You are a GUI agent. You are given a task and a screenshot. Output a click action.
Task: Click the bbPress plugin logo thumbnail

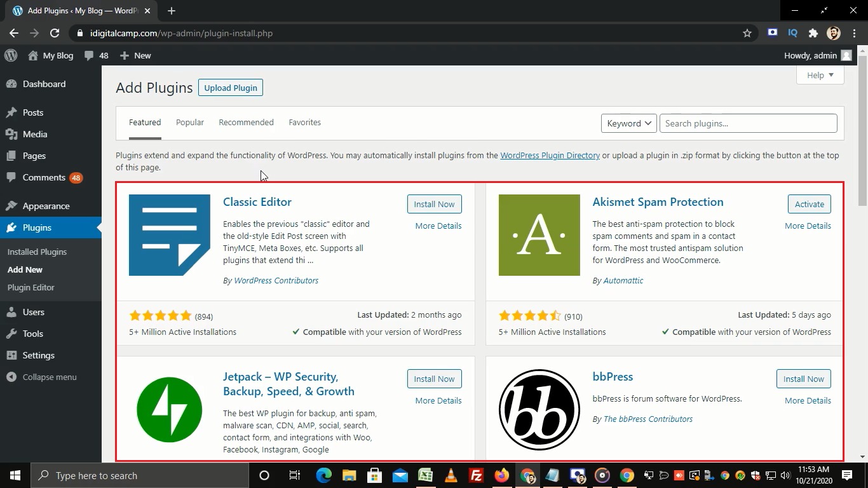[x=539, y=410]
